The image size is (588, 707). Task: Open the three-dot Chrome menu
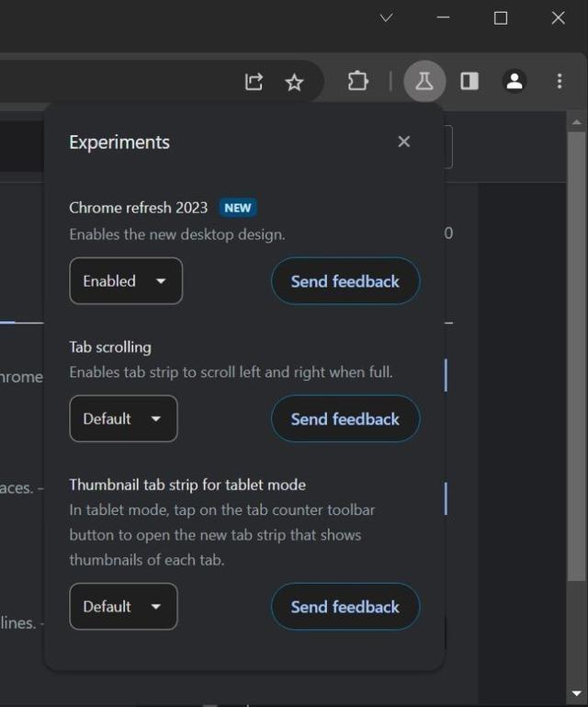[560, 81]
